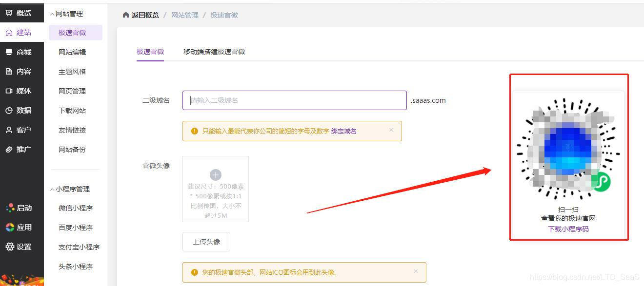The height and width of the screenshot is (286, 644).
Task: Click the 网站管理 breadcrumb link
Action: pos(185,15)
